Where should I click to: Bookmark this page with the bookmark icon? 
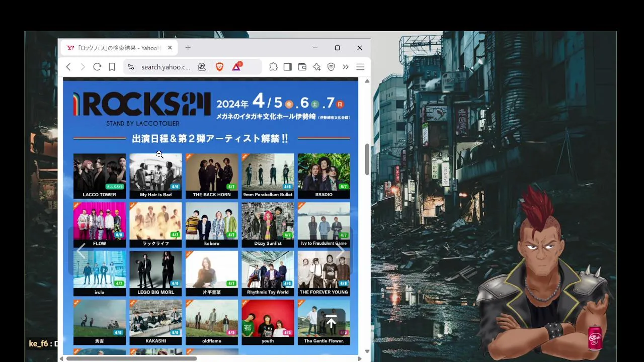click(x=112, y=67)
